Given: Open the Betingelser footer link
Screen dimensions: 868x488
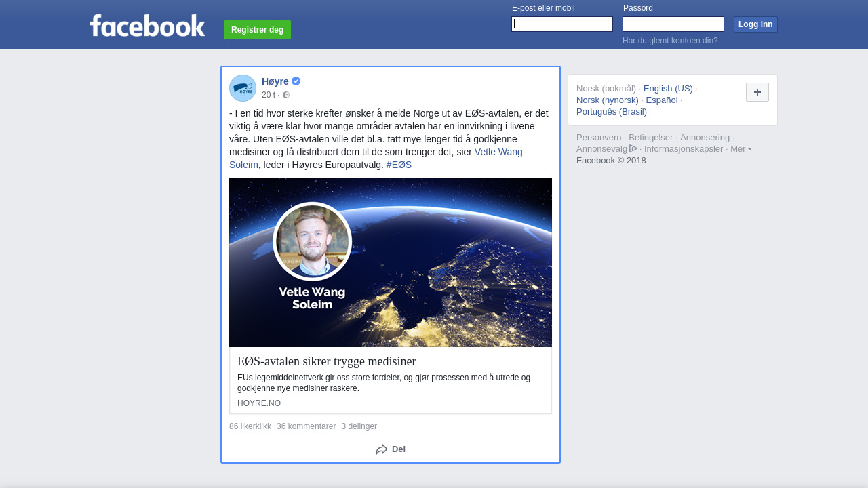Looking at the screenshot, I should point(651,137).
